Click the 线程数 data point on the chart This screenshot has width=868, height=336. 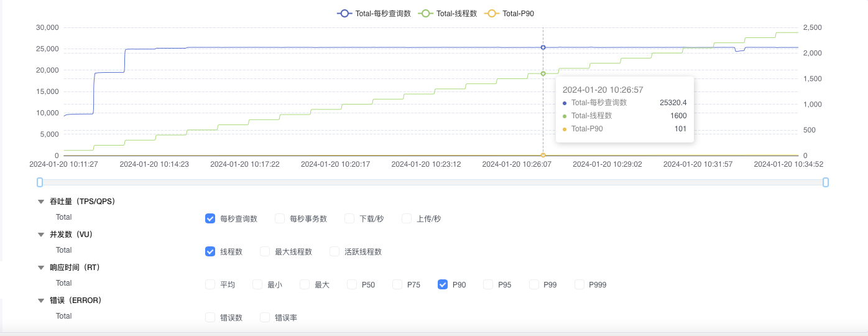pyautogui.click(x=543, y=73)
